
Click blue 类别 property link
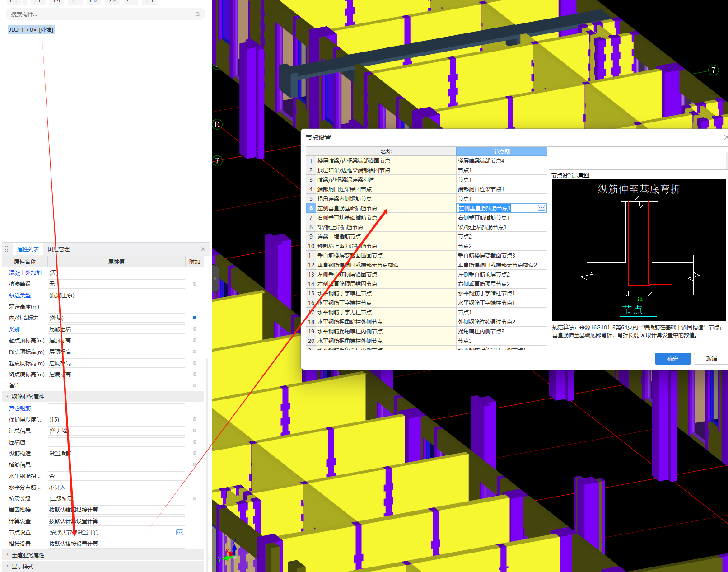click(x=14, y=329)
